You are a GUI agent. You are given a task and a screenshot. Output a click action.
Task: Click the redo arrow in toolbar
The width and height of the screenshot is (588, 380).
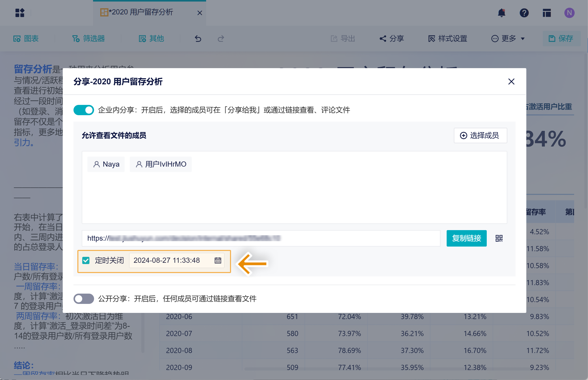221,39
